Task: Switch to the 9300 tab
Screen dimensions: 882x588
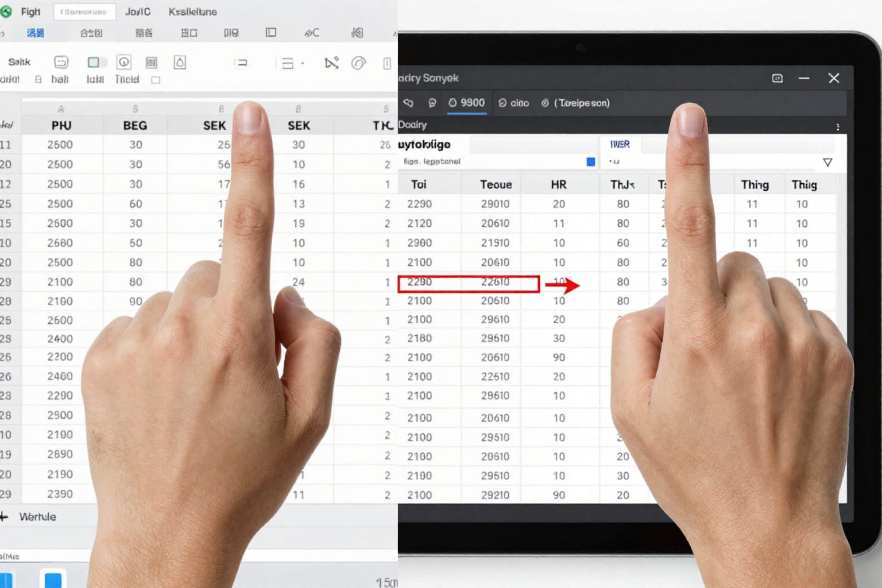Action: click(x=466, y=103)
